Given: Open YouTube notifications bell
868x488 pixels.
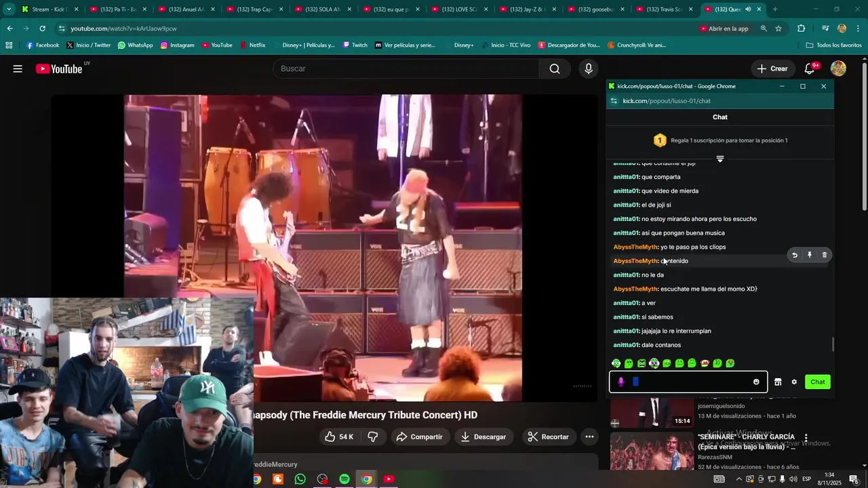Looking at the screenshot, I should point(810,68).
